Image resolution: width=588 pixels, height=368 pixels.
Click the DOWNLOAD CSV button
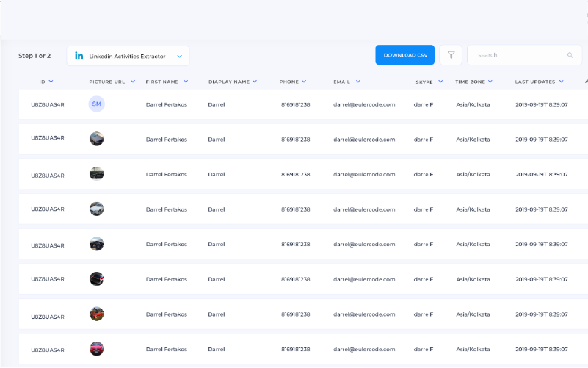click(405, 55)
